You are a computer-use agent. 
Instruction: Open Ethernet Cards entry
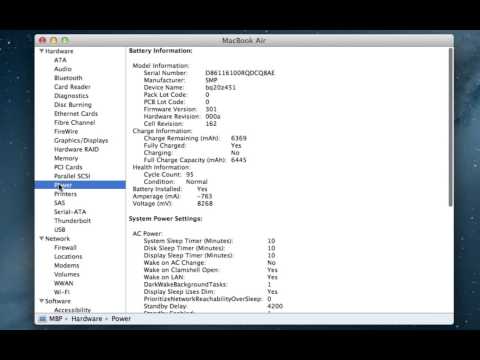click(x=76, y=114)
